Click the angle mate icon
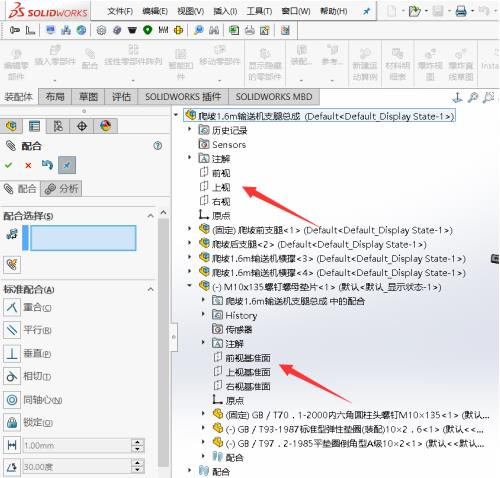 pos(12,467)
